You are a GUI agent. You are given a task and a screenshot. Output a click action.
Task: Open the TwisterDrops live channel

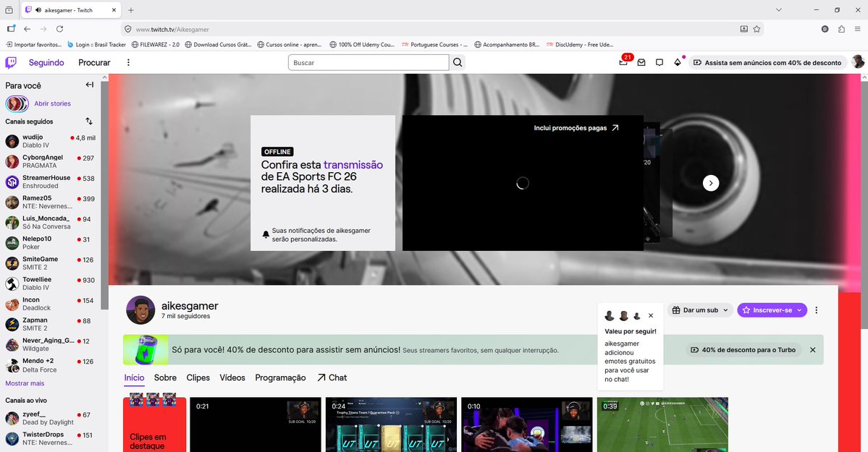[51, 439]
